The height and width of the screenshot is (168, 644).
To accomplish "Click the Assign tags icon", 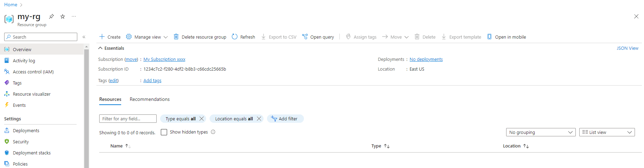I will coord(348,37).
